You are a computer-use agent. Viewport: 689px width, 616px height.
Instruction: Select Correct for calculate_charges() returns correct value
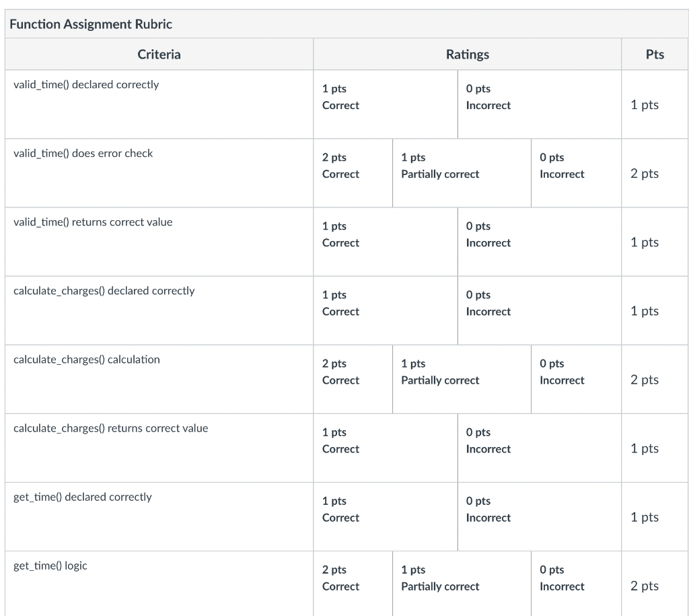[x=386, y=448]
